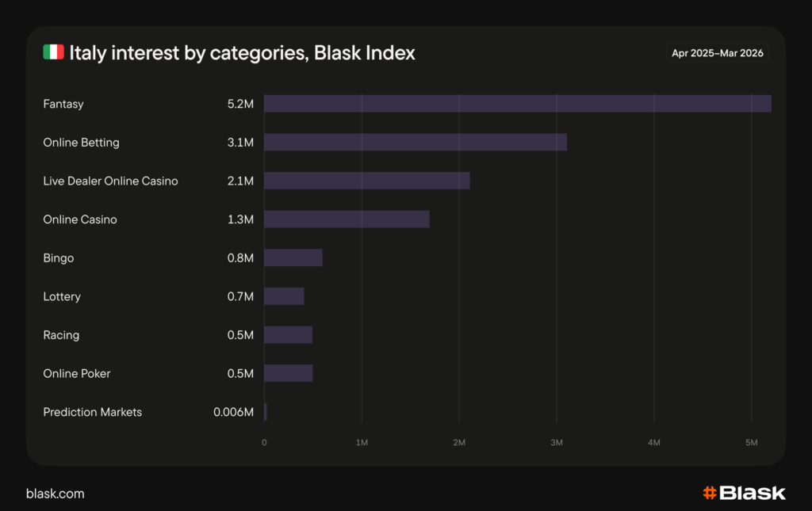Screen dimensions: 812x511
Task: Click the 0.006M value for Prediction Markets
Action: pos(233,412)
